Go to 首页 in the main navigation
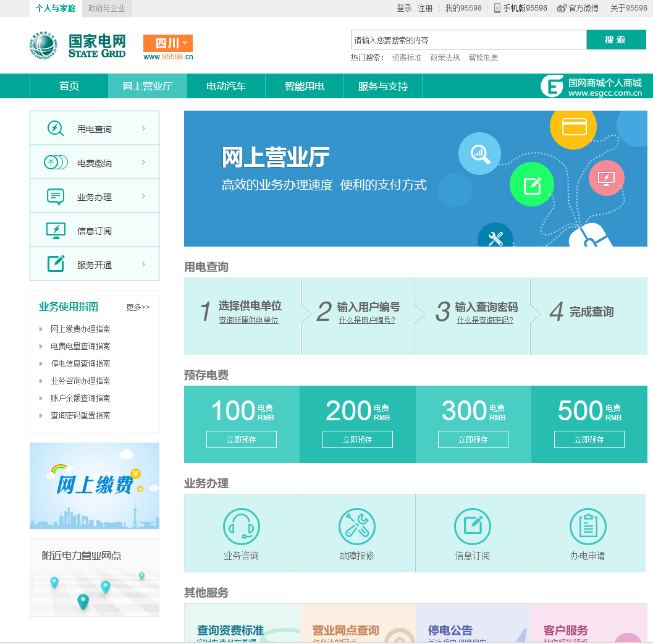The width and height of the screenshot is (653, 644). pos(69,87)
